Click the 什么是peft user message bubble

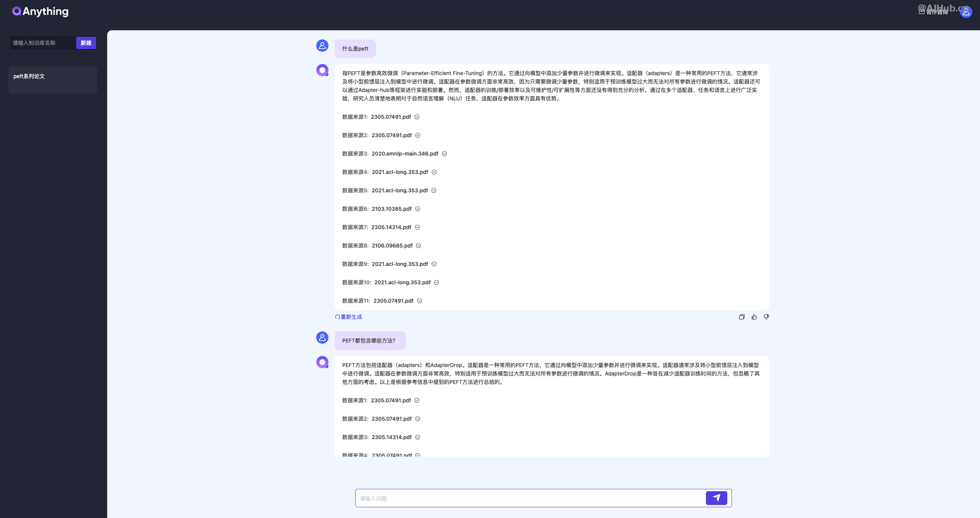point(355,49)
